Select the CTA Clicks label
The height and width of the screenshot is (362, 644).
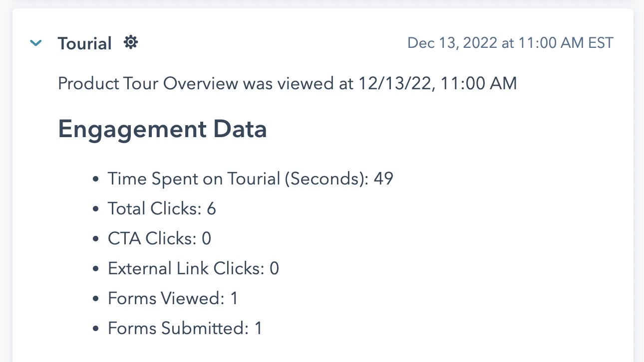click(x=152, y=238)
